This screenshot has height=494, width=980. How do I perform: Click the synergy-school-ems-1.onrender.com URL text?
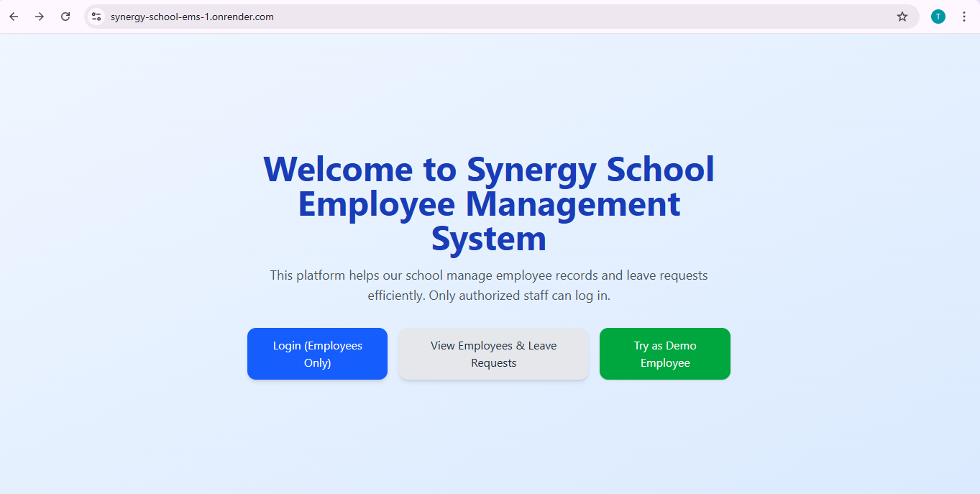[192, 17]
